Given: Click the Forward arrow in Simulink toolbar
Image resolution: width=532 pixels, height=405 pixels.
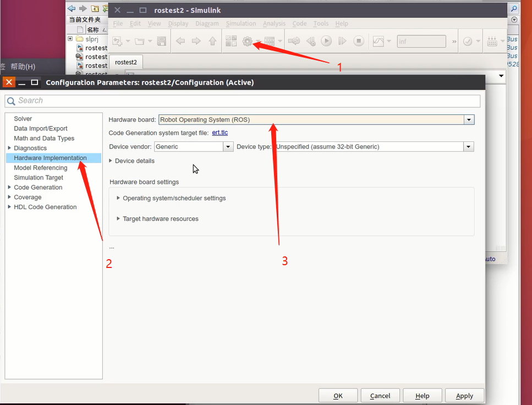Looking at the screenshot, I should pyautogui.click(x=196, y=41).
